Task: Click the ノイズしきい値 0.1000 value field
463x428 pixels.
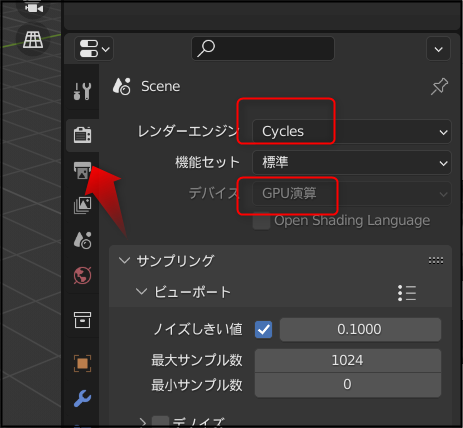Action: coord(360,329)
